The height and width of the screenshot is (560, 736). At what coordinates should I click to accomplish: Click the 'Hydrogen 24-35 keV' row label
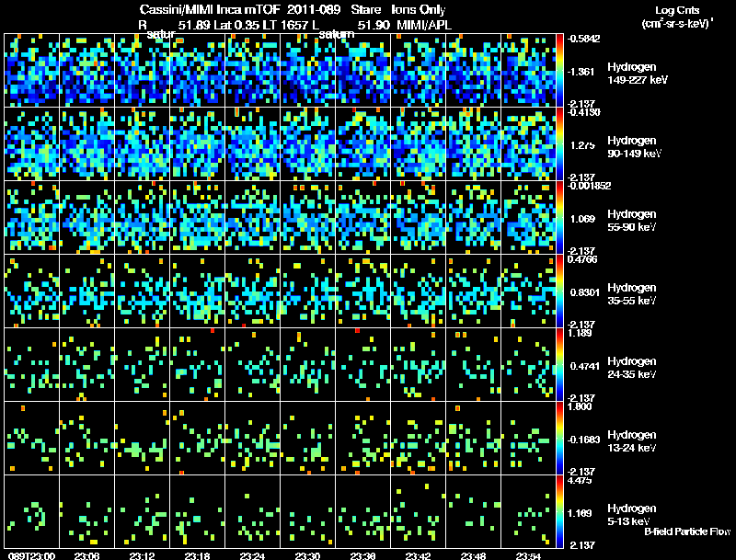click(632, 368)
